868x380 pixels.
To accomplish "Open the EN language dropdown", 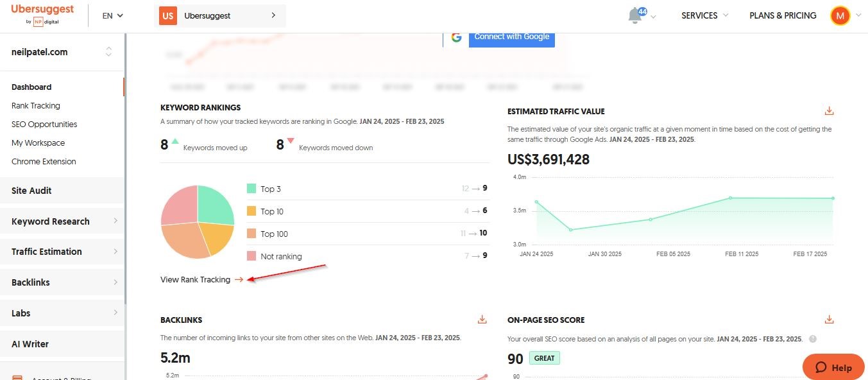I will pyautogui.click(x=113, y=15).
